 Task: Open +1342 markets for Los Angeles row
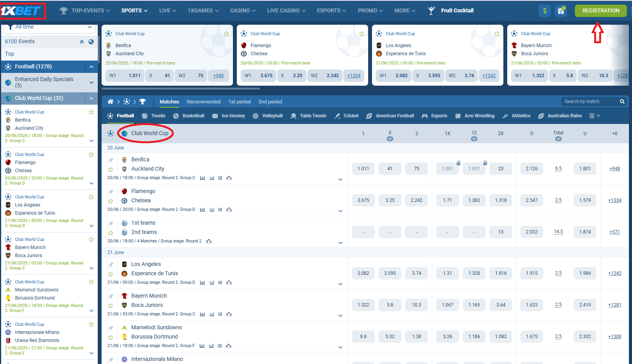[615, 273]
